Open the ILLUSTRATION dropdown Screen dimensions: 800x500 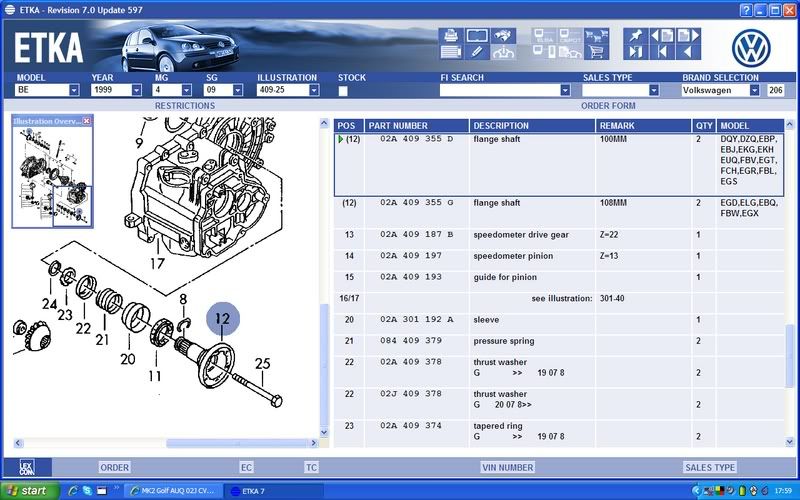point(314,90)
